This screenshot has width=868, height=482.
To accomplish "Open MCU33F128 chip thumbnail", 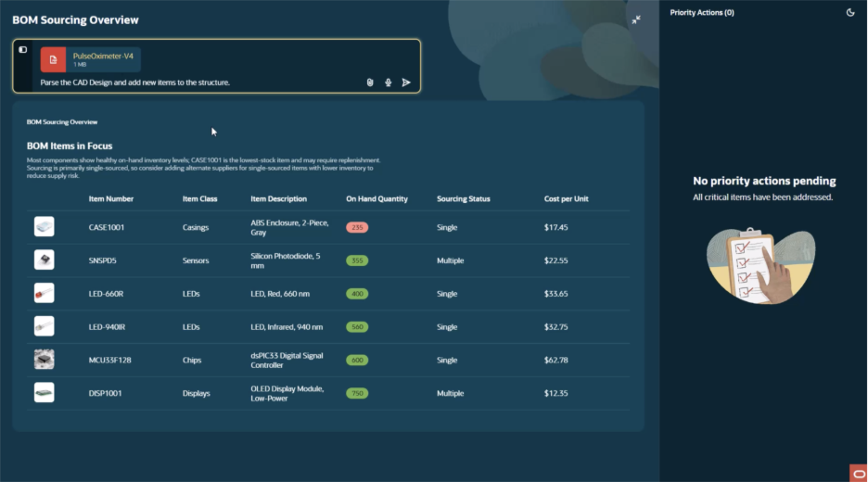I will (45, 360).
